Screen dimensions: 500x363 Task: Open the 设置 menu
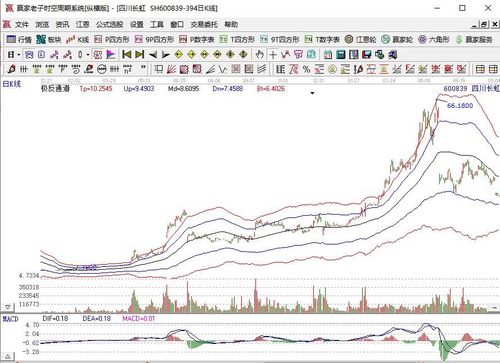(137, 24)
